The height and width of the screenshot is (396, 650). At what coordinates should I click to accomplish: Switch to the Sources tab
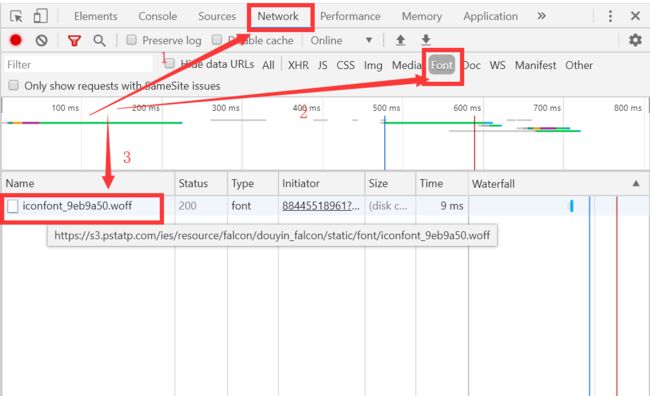click(217, 16)
